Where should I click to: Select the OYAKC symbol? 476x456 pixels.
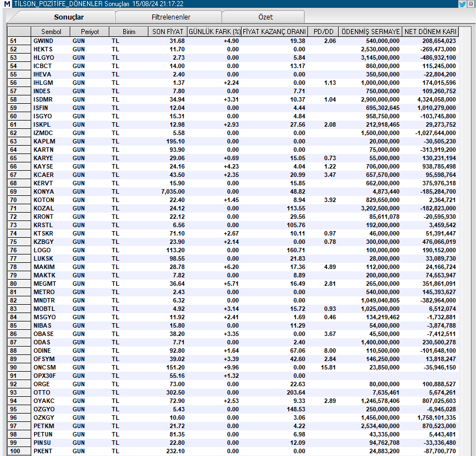click(x=44, y=401)
